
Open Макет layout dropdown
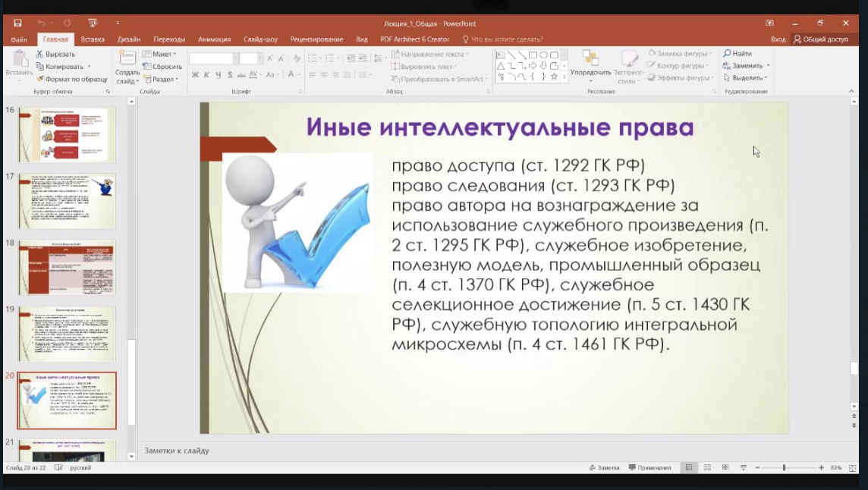(x=159, y=55)
